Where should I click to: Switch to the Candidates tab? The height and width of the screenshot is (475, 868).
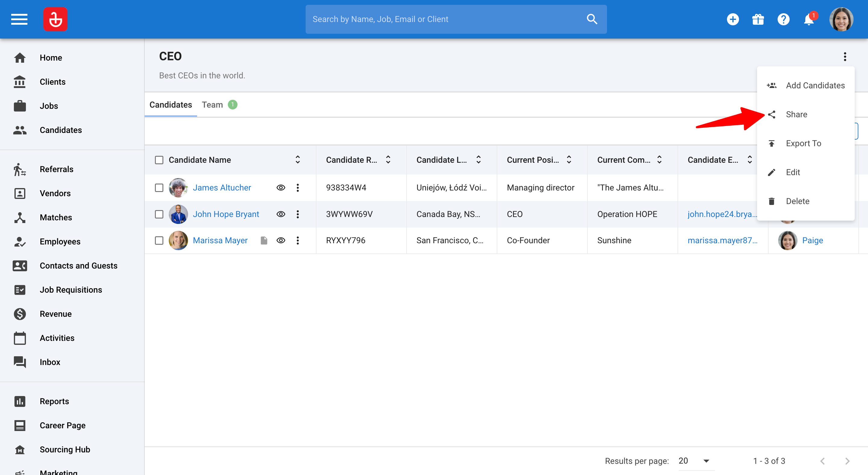[x=171, y=105]
